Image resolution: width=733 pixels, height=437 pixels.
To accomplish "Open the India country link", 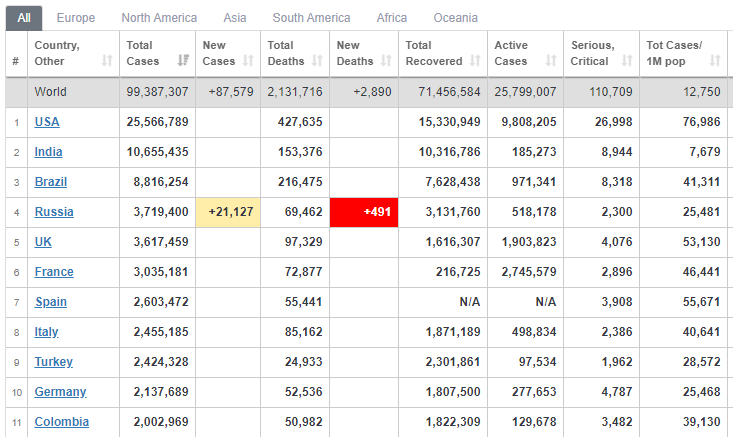I will (48, 152).
